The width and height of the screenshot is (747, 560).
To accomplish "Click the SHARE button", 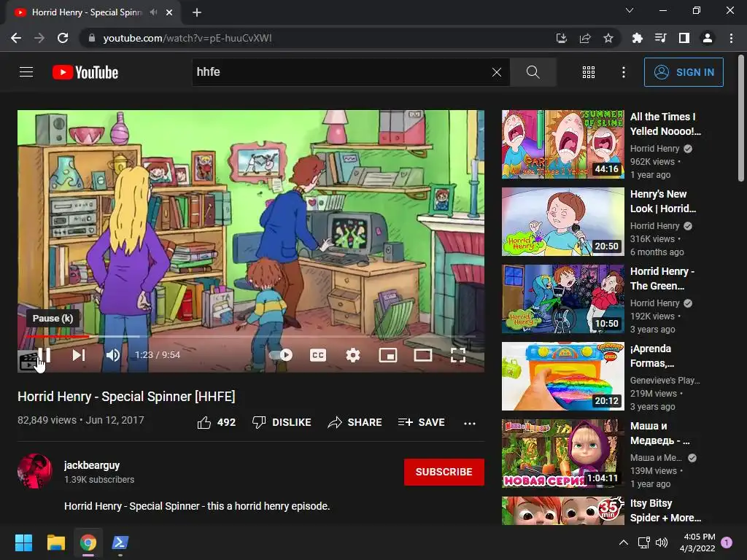I will pos(355,422).
